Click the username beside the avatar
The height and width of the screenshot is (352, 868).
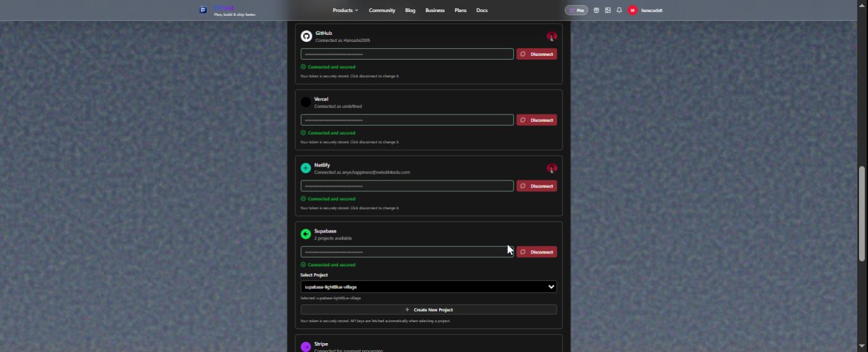coord(651,10)
